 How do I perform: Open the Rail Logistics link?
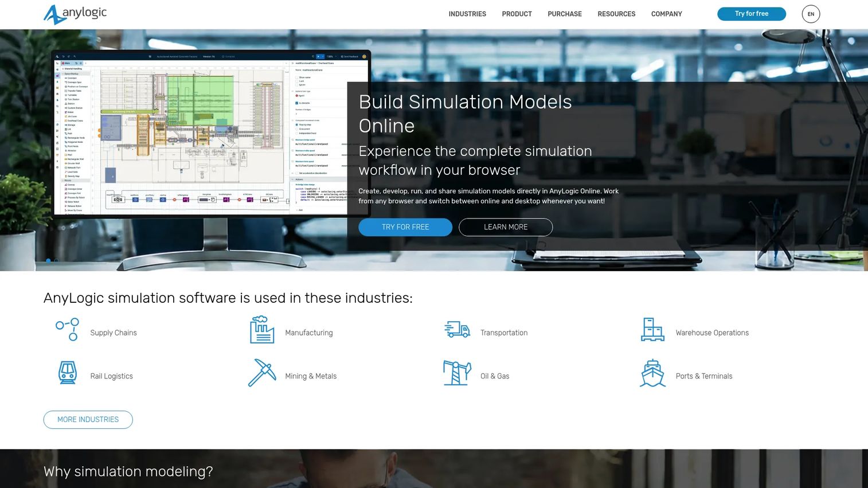click(111, 376)
